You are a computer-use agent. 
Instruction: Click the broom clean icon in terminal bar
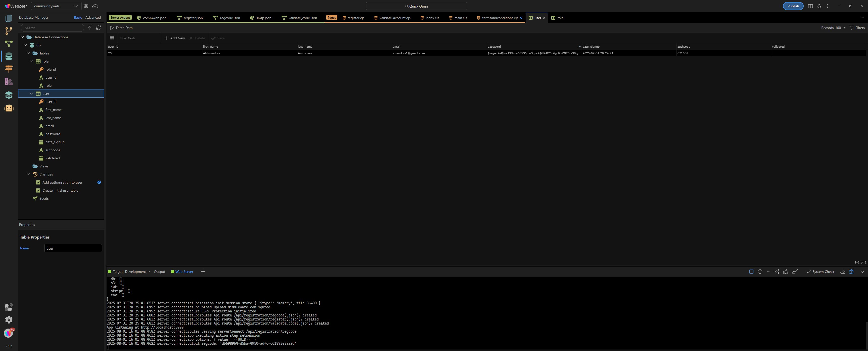point(795,272)
